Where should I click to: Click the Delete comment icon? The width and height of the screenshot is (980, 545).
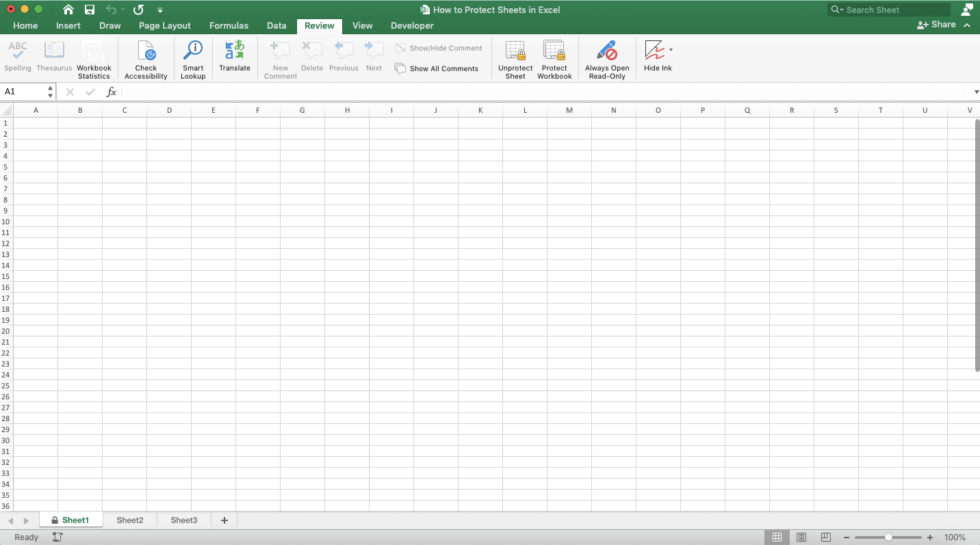(x=312, y=57)
